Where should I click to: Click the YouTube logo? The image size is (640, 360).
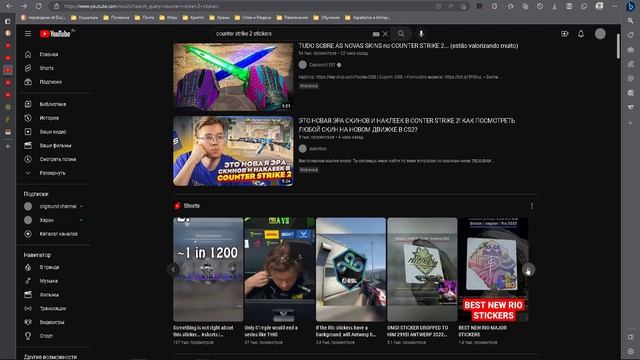(56, 34)
